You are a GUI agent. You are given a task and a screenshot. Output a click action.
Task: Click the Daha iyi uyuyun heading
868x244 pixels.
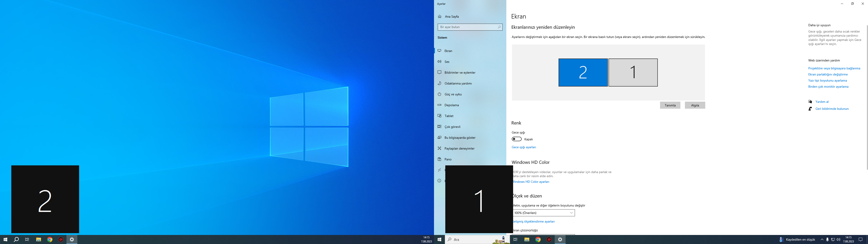(x=819, y=25)
